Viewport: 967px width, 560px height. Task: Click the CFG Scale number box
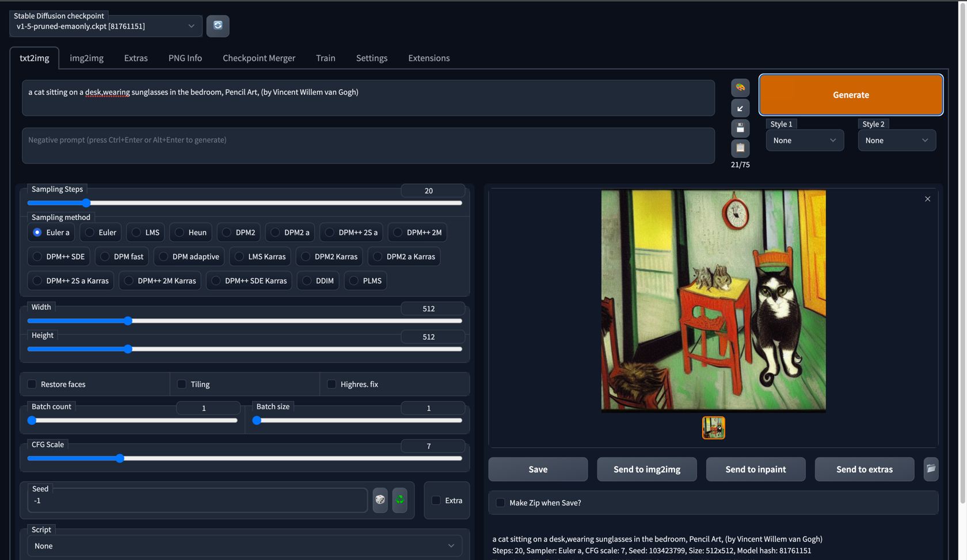(433, 446)
